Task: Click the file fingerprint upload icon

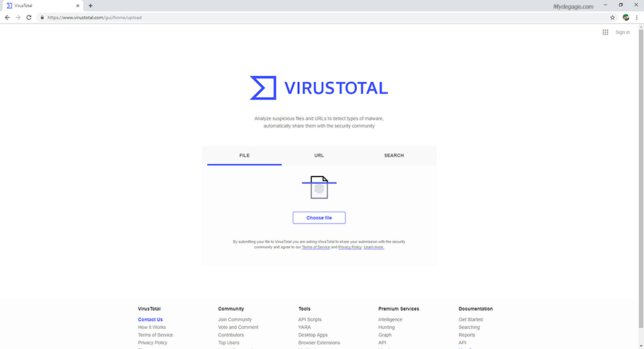Action: 319,187
